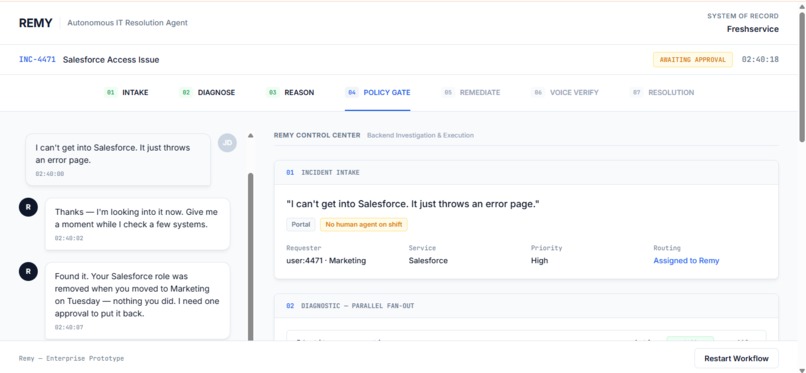Click the 01 Incident Intake card header

[x=526, y=173]
